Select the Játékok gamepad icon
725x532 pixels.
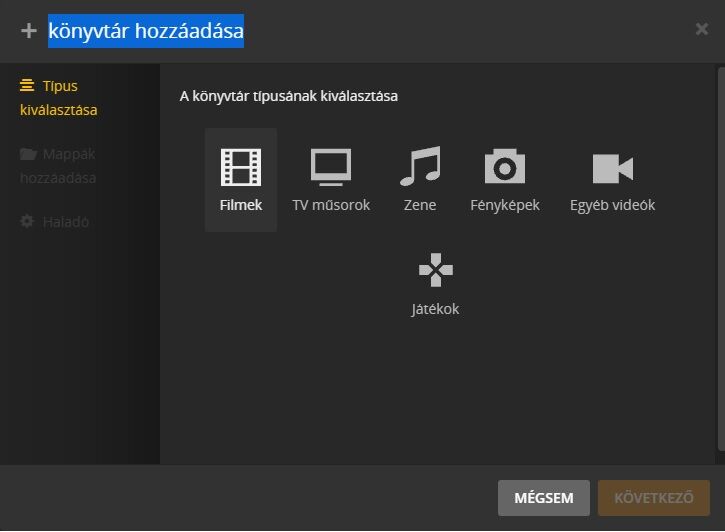(x=436, y=270)
